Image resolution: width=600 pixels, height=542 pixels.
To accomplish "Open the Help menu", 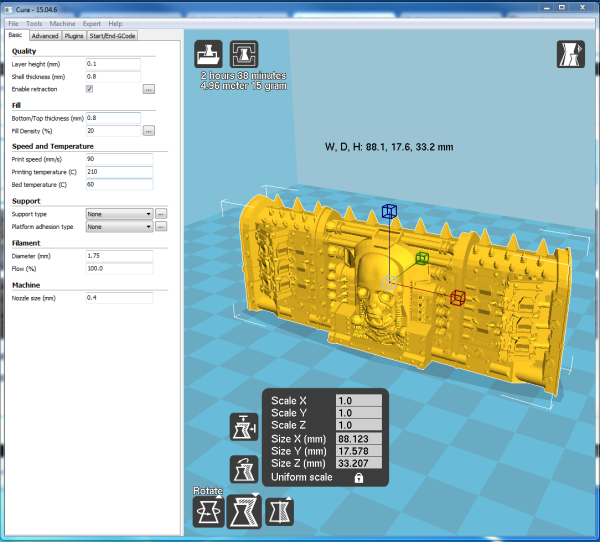I will pyautogui.click(x=115, y=24).
